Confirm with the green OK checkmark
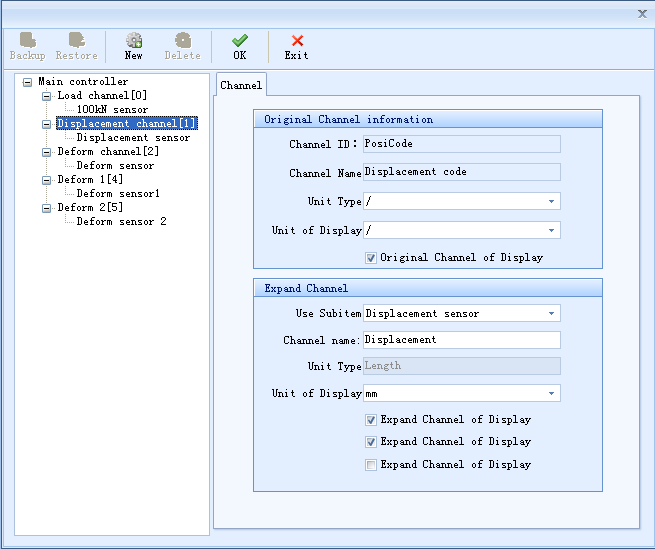The image size is (655, 549). [240, 46]
